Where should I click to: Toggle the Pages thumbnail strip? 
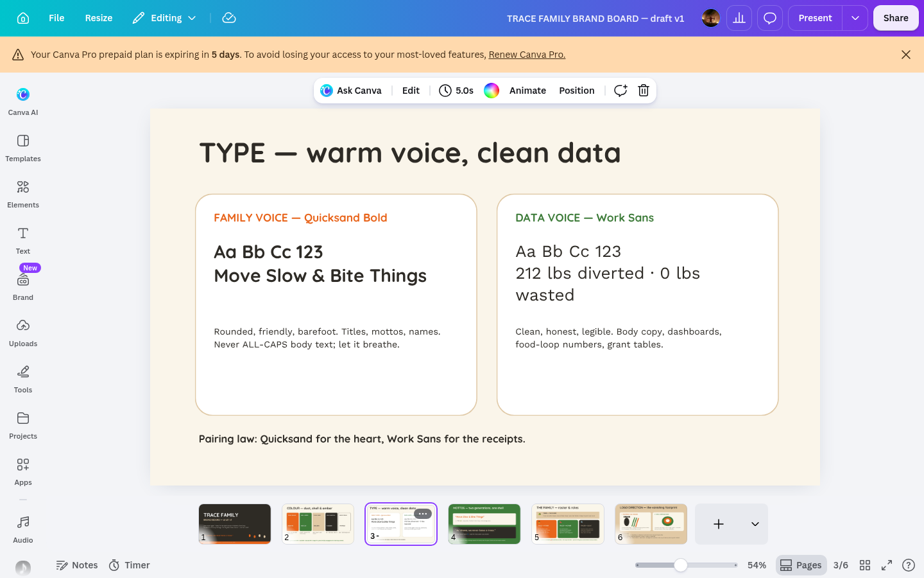click(x=801, y=565)
